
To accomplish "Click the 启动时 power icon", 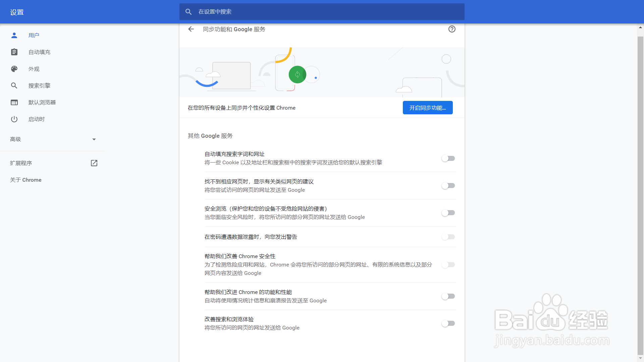I will tap(14, 119).
